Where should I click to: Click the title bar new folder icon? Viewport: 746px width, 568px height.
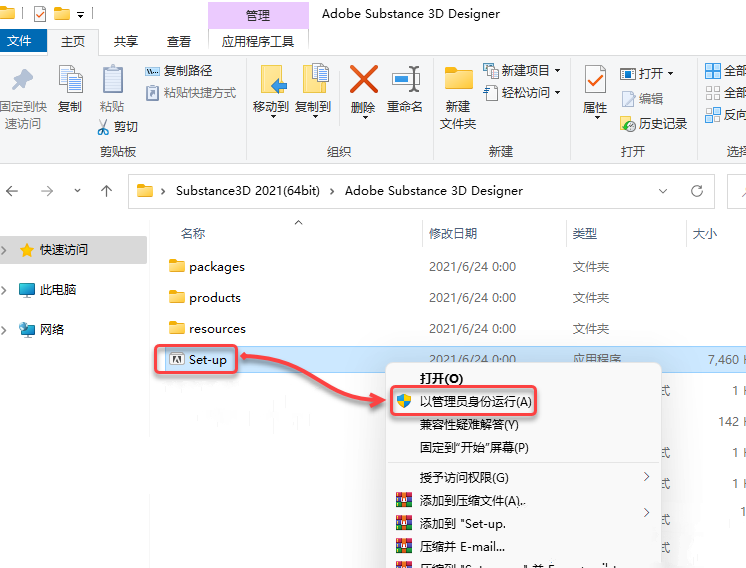point(61,14)
